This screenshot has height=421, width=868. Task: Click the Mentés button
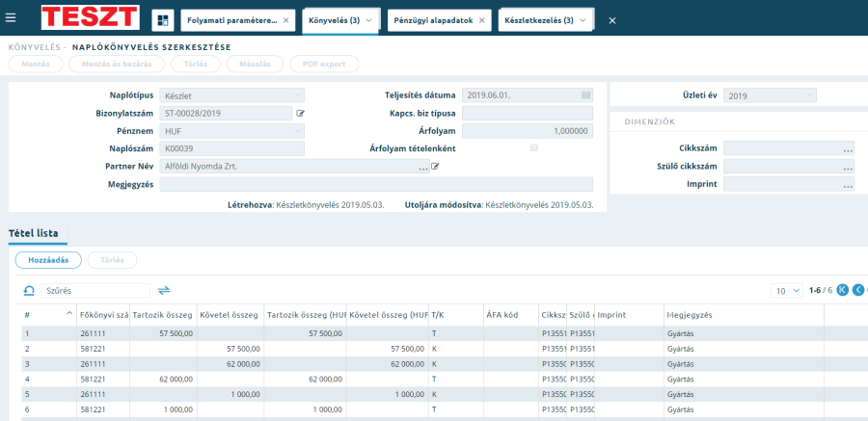[36, 65]
